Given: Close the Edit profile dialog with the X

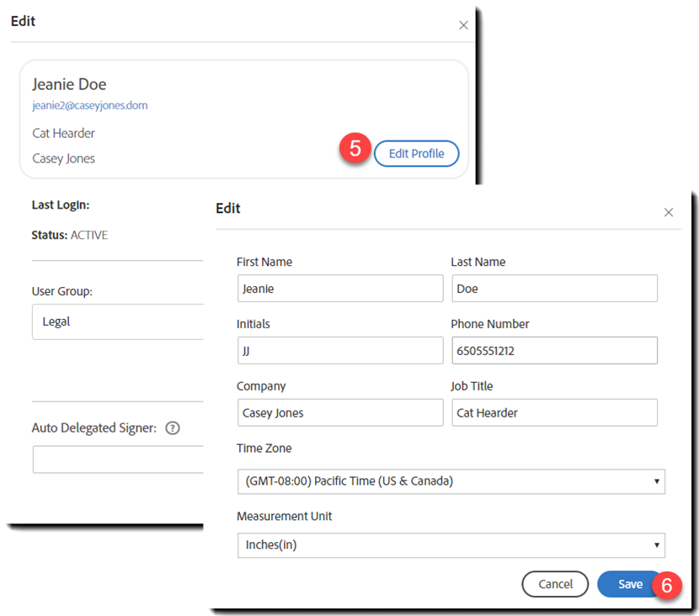Looking at the screenshot, I should coord(669,212).
